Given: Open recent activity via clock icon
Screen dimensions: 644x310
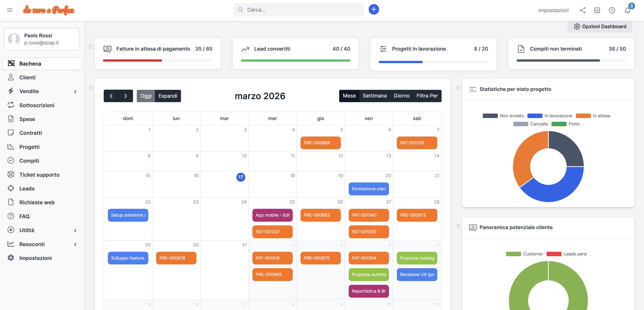Looking at the screenshot, I should (612, 10).
